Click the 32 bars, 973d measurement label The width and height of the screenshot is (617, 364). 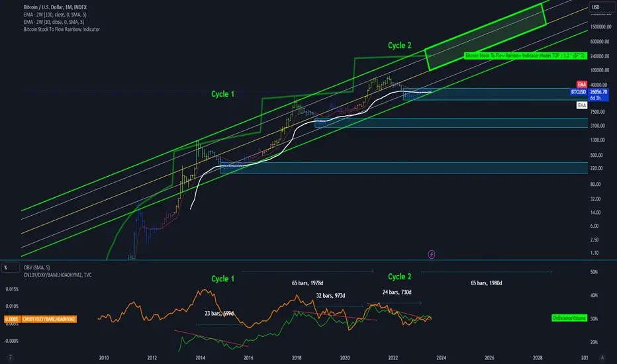[330, 296]
